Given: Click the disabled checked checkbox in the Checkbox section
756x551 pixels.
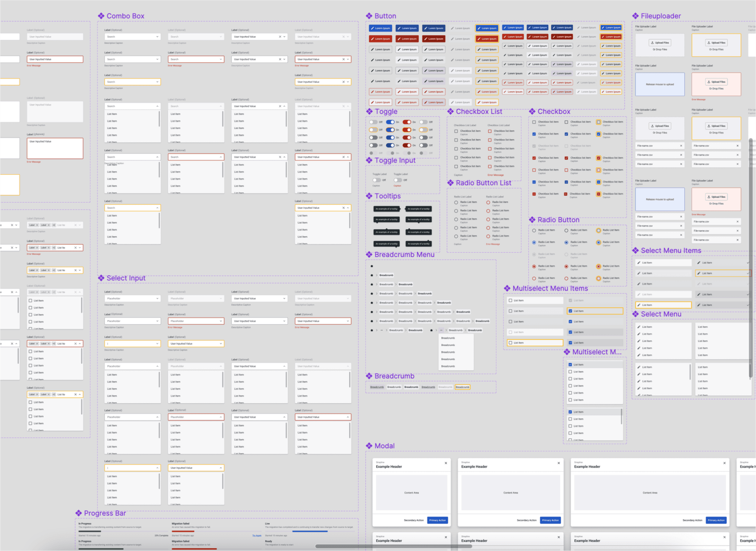Looking at the screenshot, I should [x=534, y=146].
